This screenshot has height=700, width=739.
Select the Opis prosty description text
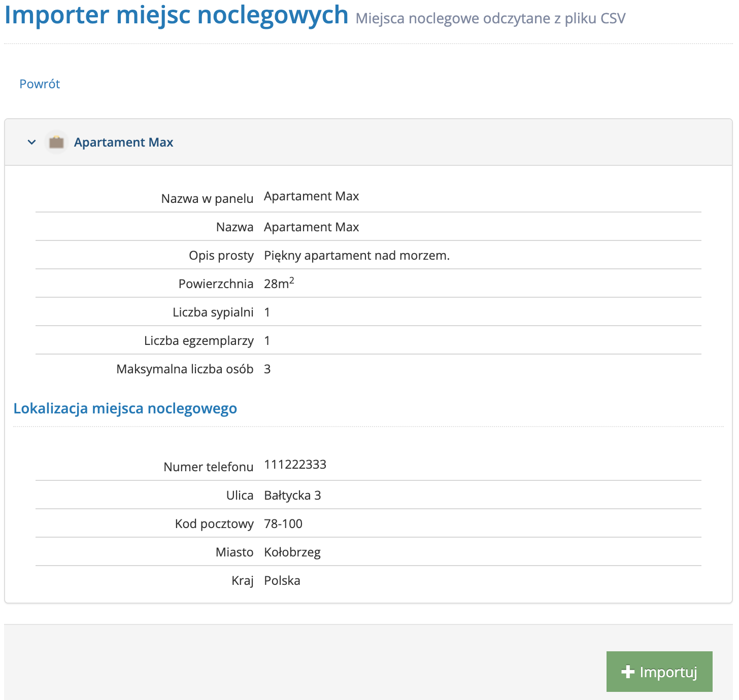point(356,256)
